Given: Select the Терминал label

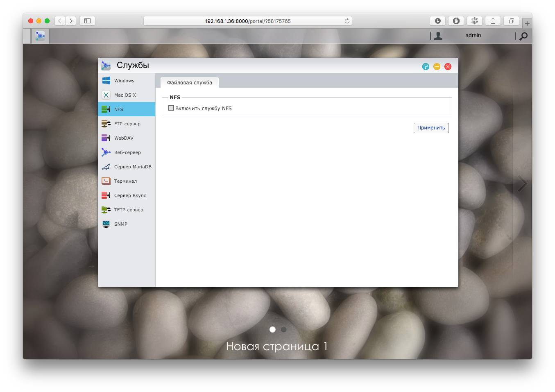Looking at the screenshot, I should coord(125,181).
